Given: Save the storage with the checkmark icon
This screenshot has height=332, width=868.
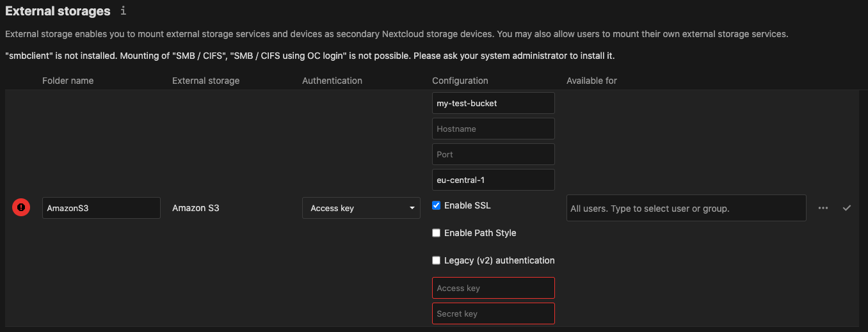Looking at the screenshot, I should point(847,208).
